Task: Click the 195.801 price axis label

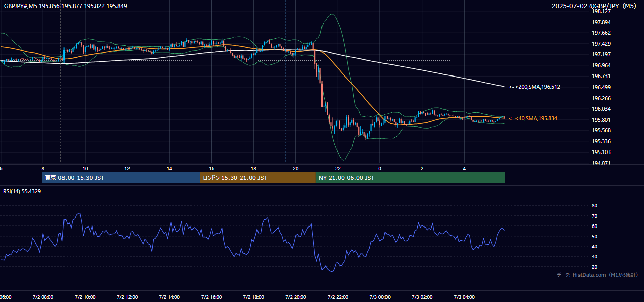Action: tap(601, 120)
